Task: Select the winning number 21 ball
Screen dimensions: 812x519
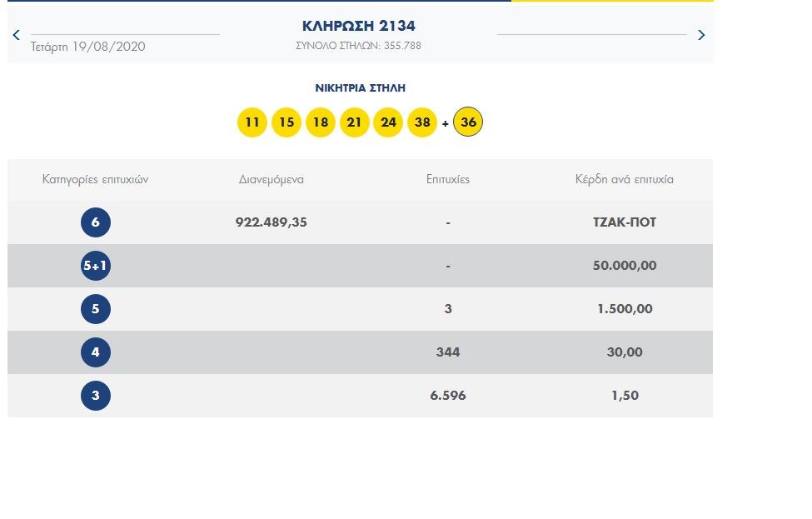Action: (x=355, y=122)
